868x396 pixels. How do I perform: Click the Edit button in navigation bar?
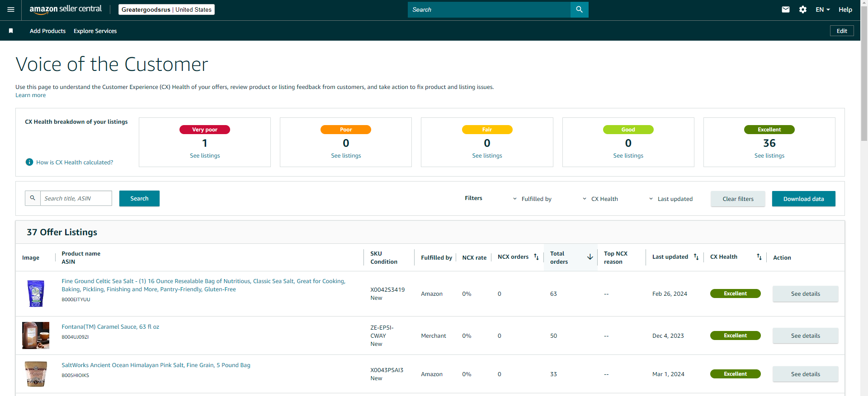[842, 31]
